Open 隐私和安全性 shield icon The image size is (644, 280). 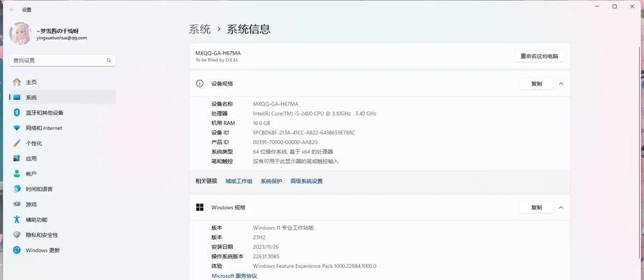16,234
